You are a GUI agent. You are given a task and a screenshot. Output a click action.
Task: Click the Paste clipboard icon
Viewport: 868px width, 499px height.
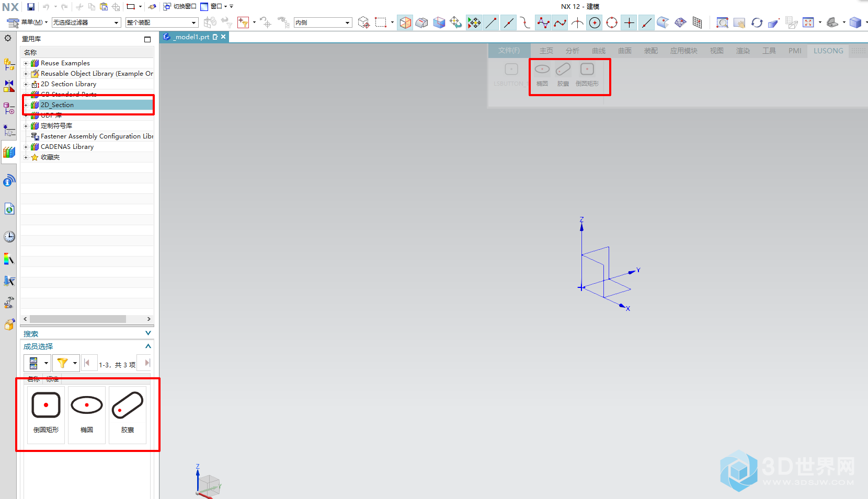coord(104,7)
